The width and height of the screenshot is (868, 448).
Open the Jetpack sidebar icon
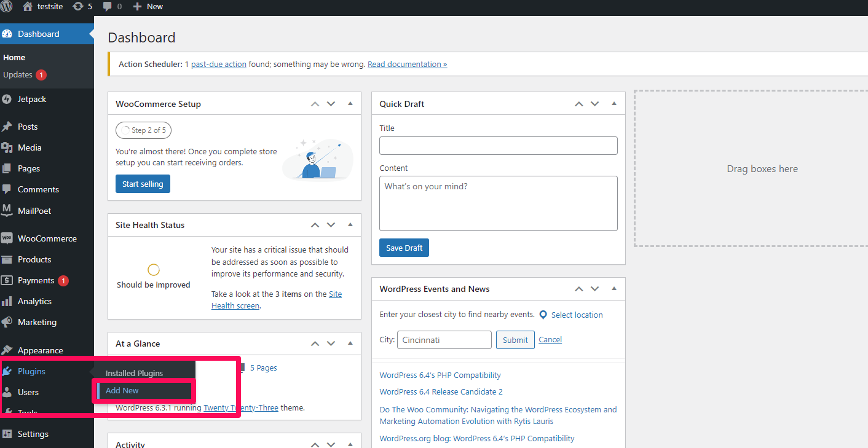click(7, 99)
